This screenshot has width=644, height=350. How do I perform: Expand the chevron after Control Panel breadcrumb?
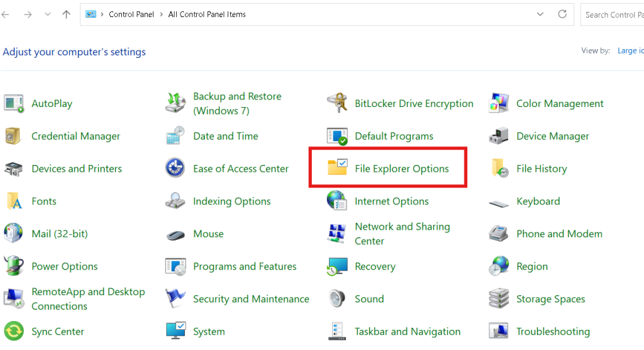click(x=161, y=14)
